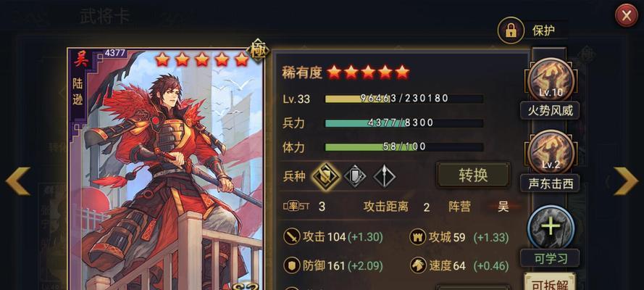Click the 攻城 castle icon
This screenshot has height=290, width=644.
pos(418,237)
